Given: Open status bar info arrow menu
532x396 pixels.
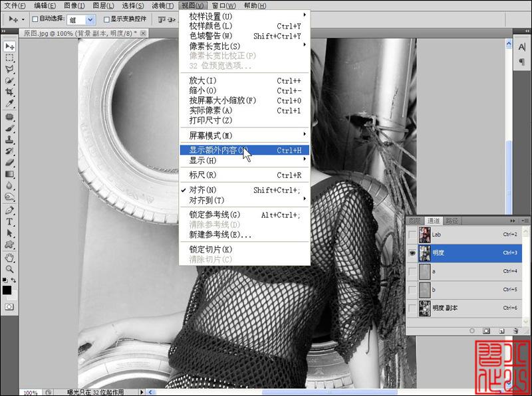Looking at the screenshot, I should (142, 392).
